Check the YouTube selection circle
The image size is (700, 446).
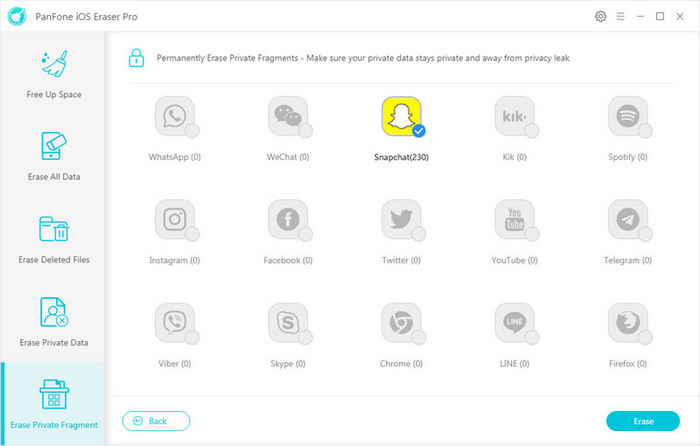click(x=532, y=234)
